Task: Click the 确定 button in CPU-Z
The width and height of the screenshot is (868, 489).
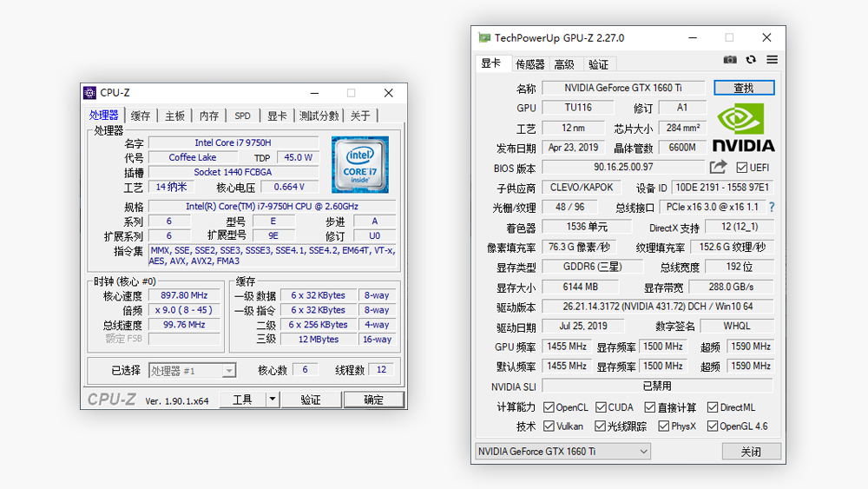Action: click(x=373, y=400)
